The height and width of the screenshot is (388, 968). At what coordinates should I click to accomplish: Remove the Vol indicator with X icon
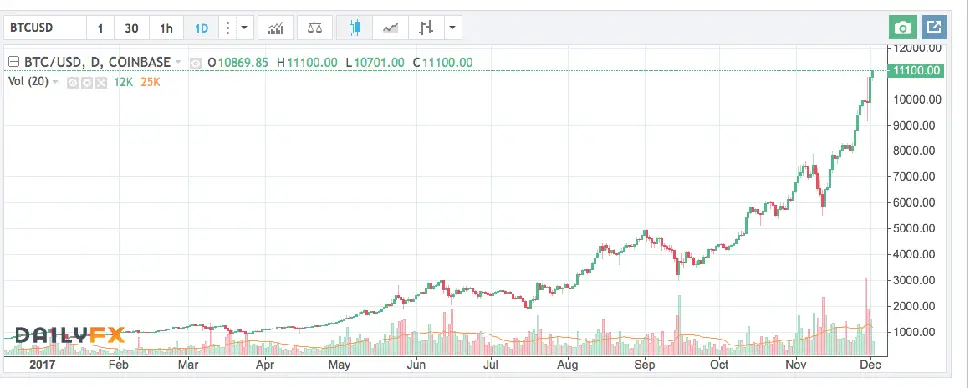coord(101,82)
